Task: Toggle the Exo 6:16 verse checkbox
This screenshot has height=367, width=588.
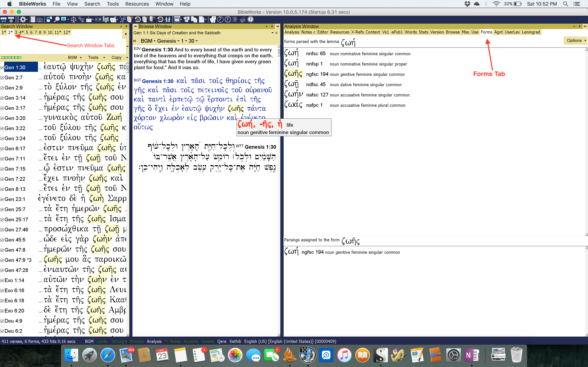Action: tap(2, 290)
